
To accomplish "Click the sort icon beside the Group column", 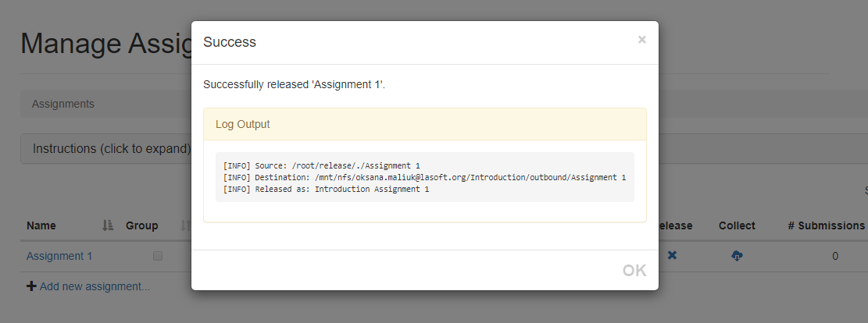I will pyautogui.click(x=185, y=225).
